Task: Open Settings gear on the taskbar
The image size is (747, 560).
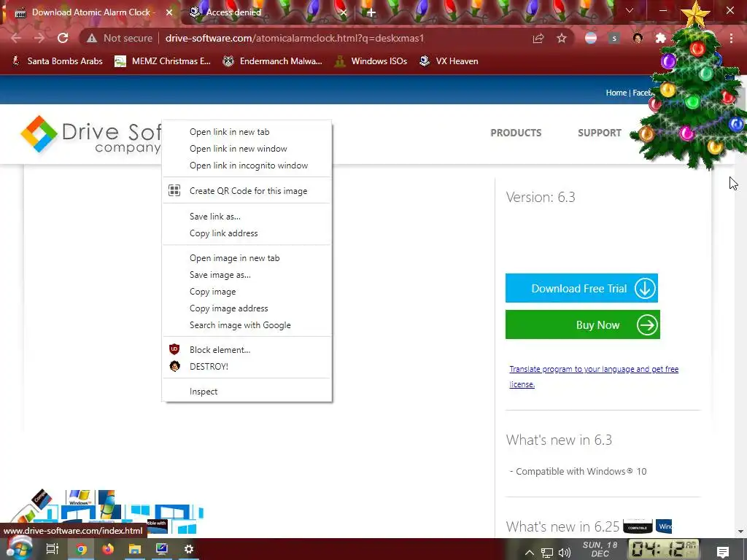Action: 189,549
